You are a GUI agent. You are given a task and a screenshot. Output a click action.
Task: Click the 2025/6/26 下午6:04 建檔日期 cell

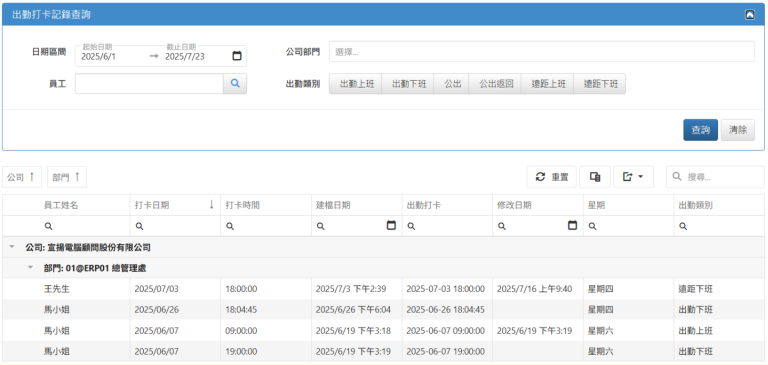tap(357, 310)
